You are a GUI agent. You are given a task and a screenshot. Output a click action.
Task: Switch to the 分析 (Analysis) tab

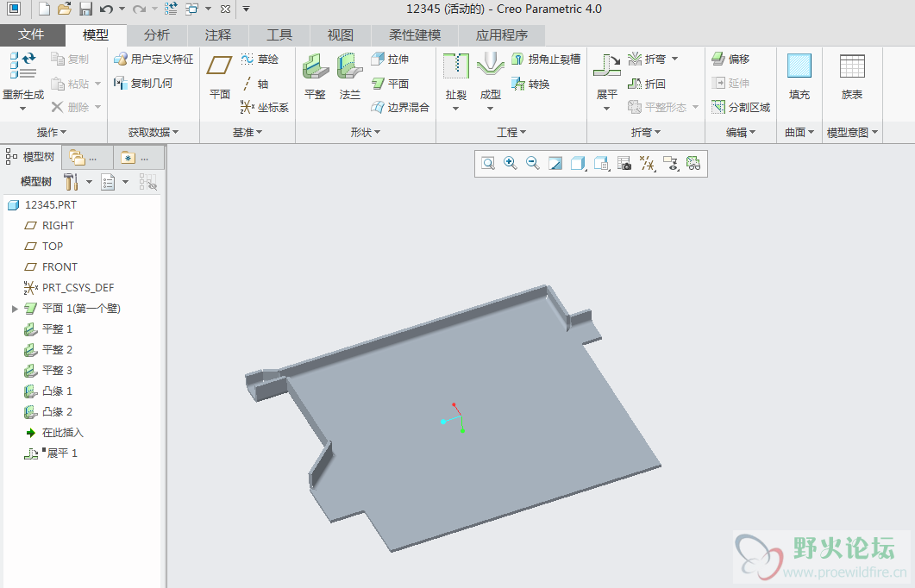pos(156,35)
